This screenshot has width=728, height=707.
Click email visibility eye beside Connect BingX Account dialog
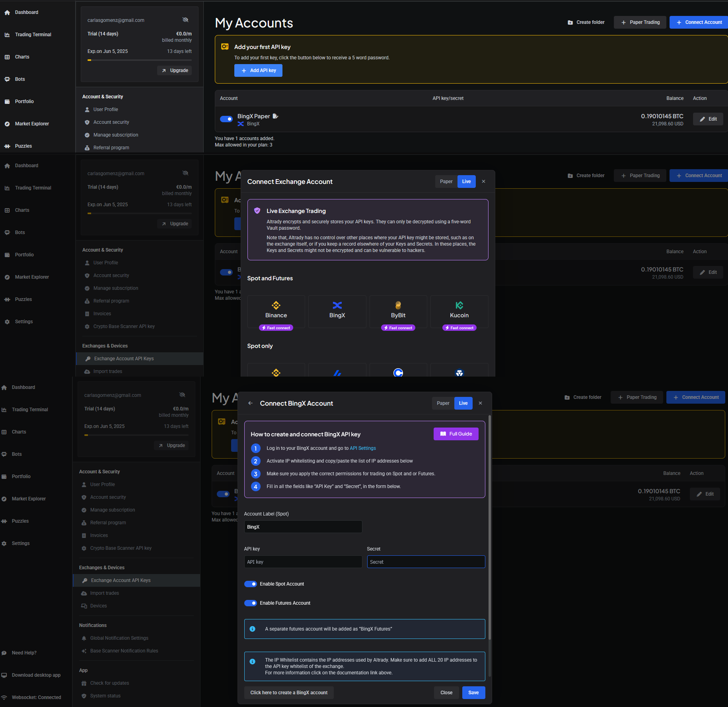click(x=182, y=395)
